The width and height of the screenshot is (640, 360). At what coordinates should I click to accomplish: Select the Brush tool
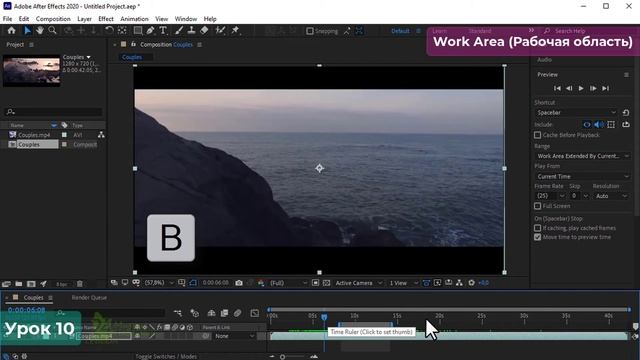tap(179, 31)
